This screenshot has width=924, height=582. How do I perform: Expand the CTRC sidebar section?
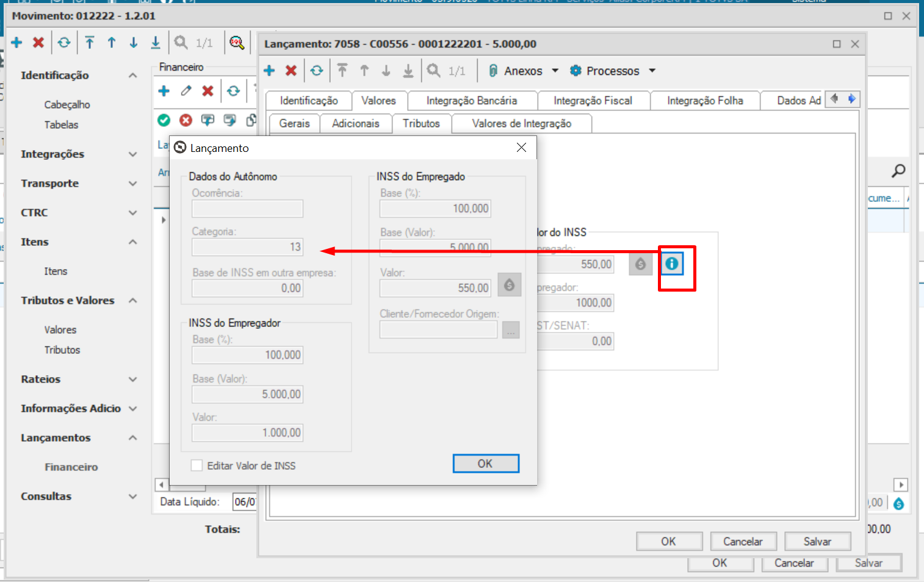click(132, 212)
